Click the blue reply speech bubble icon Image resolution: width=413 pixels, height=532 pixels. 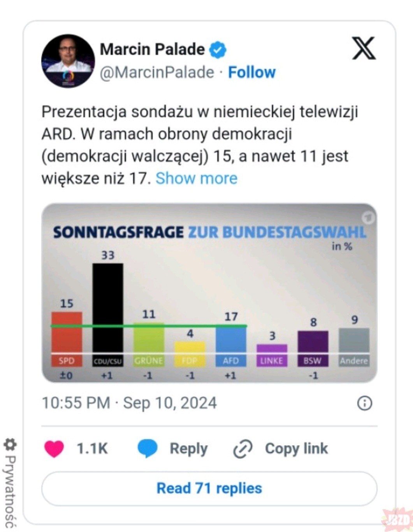(x=148, y=448)
